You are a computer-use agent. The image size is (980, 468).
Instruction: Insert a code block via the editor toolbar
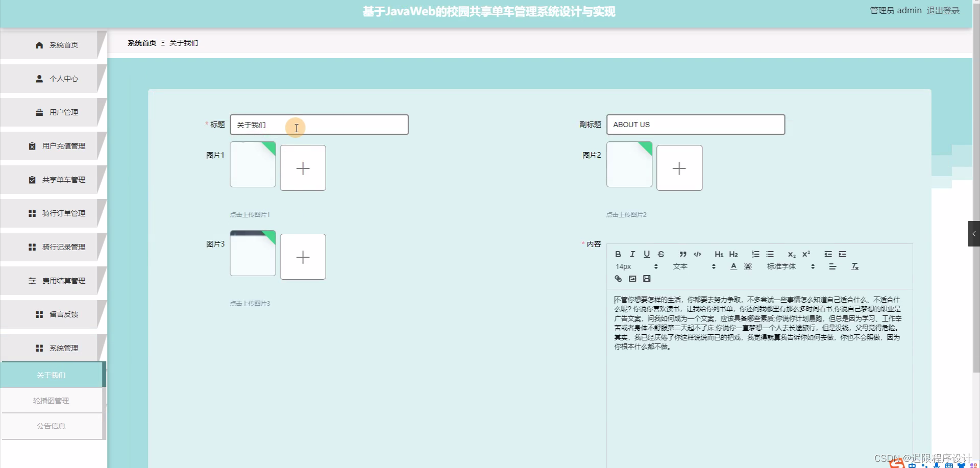pos(697,254)
